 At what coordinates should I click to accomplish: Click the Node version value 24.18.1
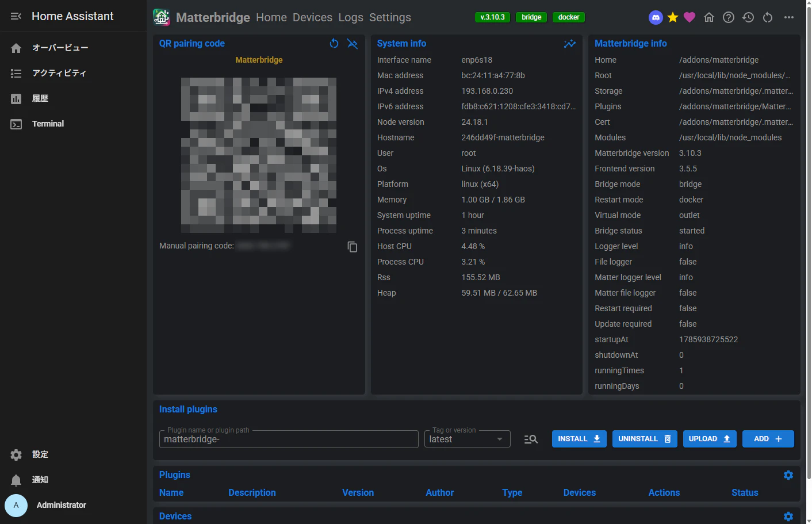pyautogui.click(x=474, y=122)
